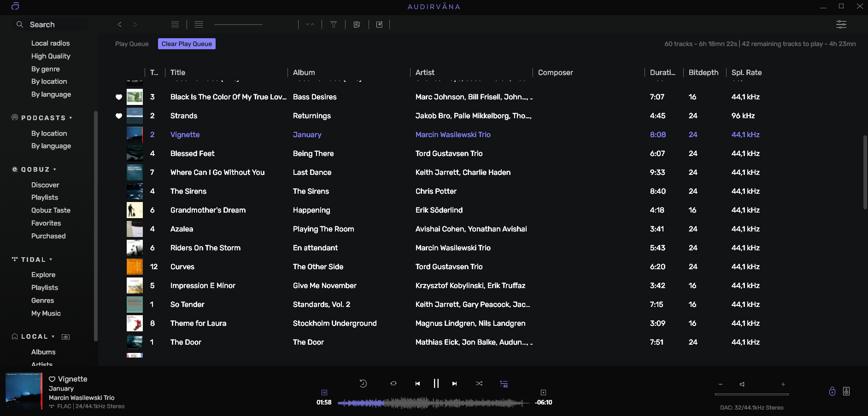Unfavorite the Strands track heart
This screenshot has width=868, height=416.
(119, 116)
